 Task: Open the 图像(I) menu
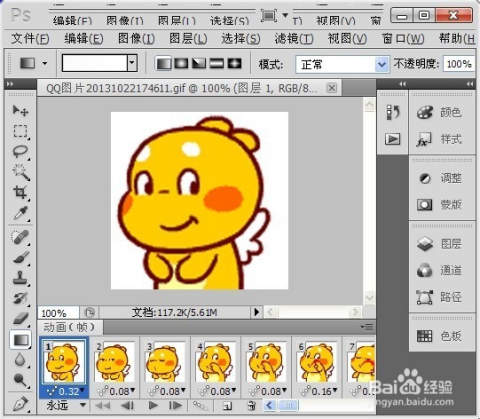[x=136, y=39]
